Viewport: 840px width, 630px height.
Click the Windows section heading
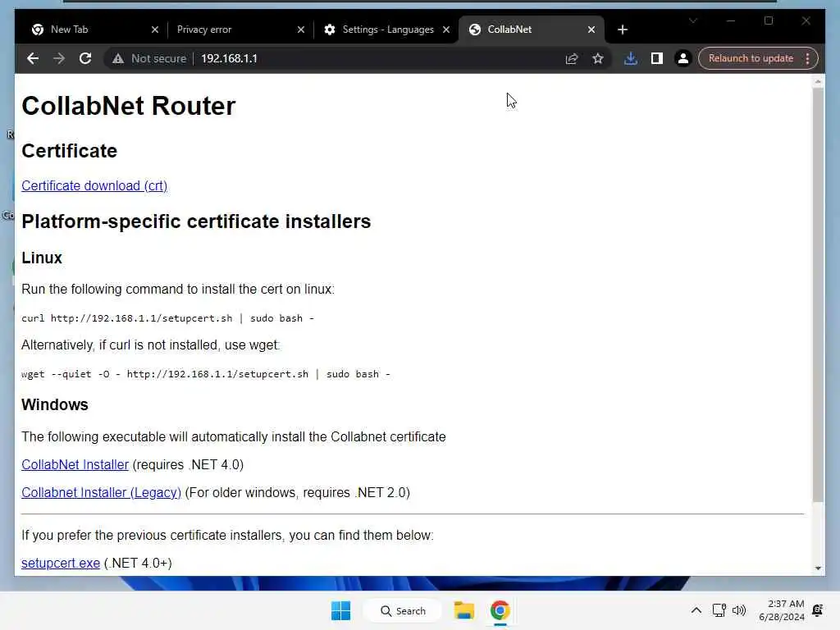tap(55, 404)
